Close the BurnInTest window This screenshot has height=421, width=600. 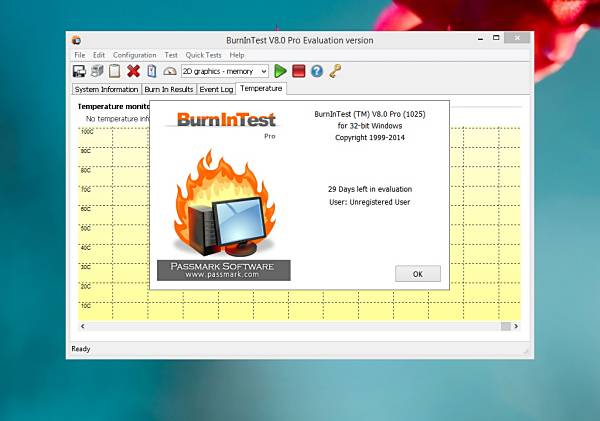coord(517,38)
